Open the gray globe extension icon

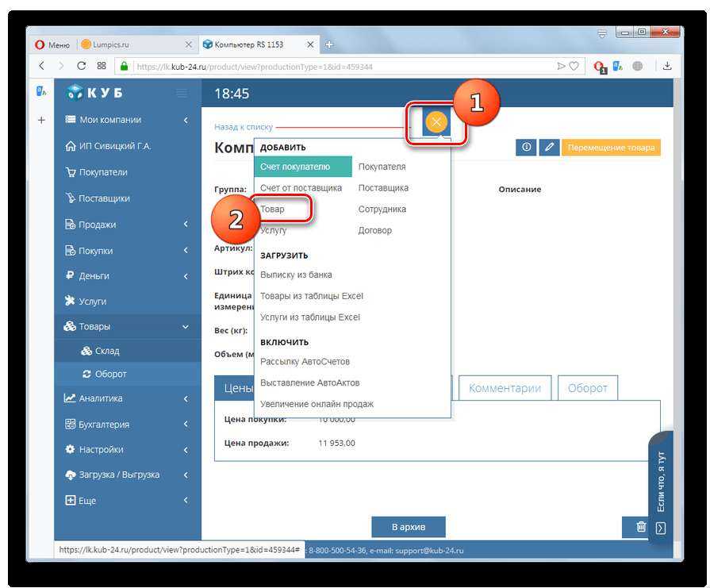638,66
